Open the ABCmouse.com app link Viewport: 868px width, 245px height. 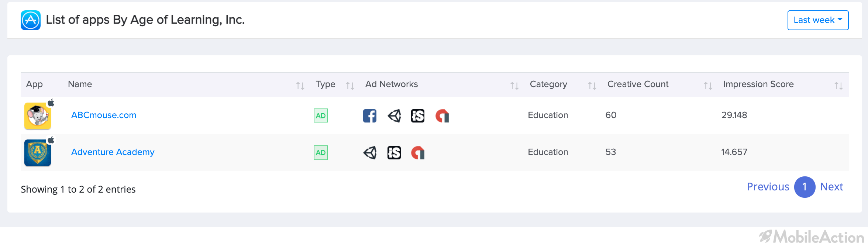click(104, 115)
